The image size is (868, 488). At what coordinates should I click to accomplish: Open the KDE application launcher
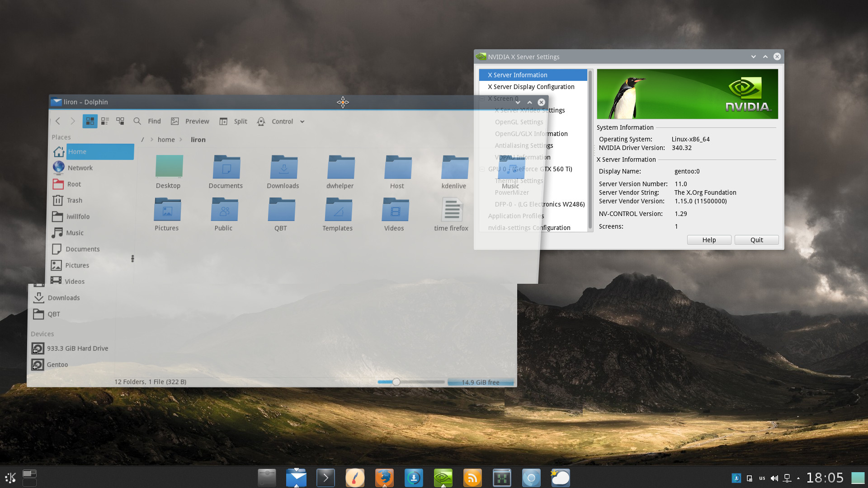tap(10, 477)
